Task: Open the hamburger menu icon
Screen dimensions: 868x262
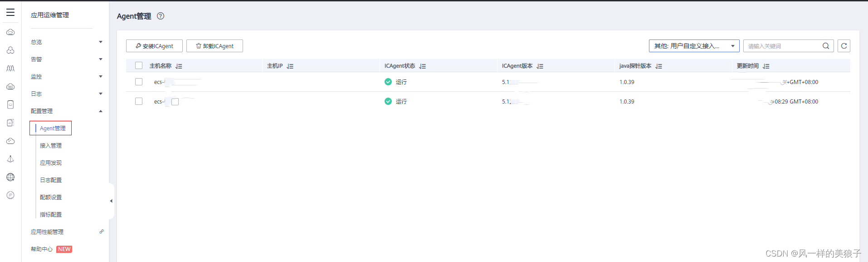Action: click(10, 12)
